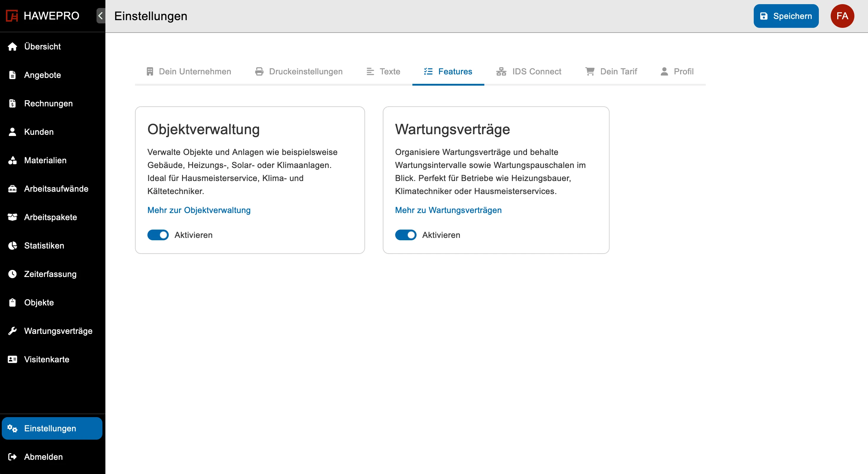The height and width of the screenshot is (474, 868).
Task: Save settings with the Speichern button
Action: tap(786, 16)
